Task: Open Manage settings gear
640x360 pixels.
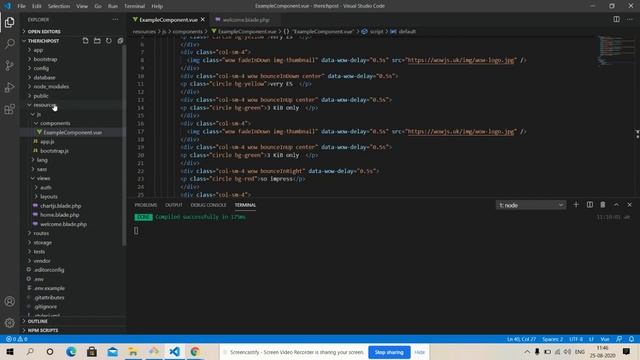Action: pyautogui.click(x=10, y=322)
